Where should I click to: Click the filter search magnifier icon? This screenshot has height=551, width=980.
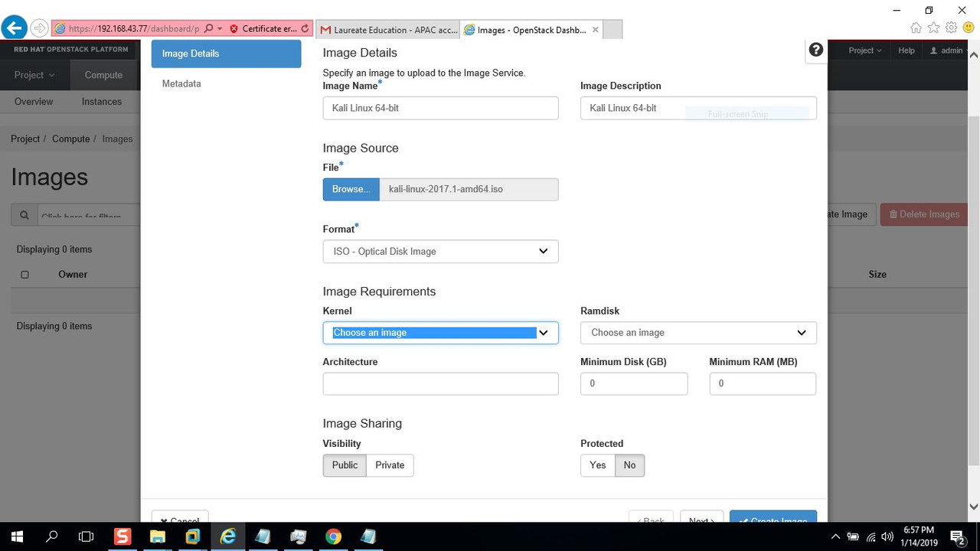(24, 215)
